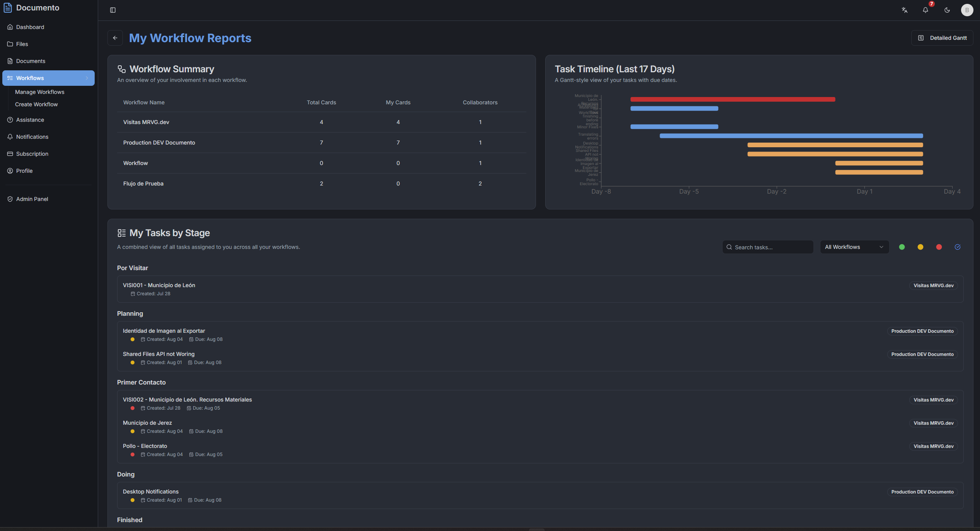Filter tasks by green status dot
The height and width of the screenshot is (531, 980).
902,247
